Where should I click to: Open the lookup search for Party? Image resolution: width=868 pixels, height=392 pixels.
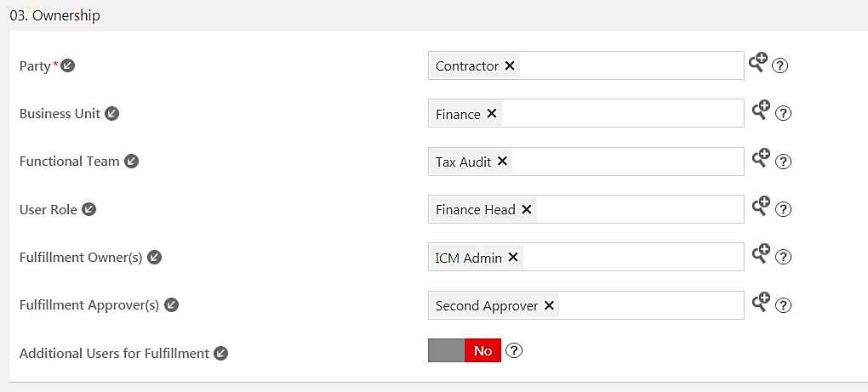757,62
